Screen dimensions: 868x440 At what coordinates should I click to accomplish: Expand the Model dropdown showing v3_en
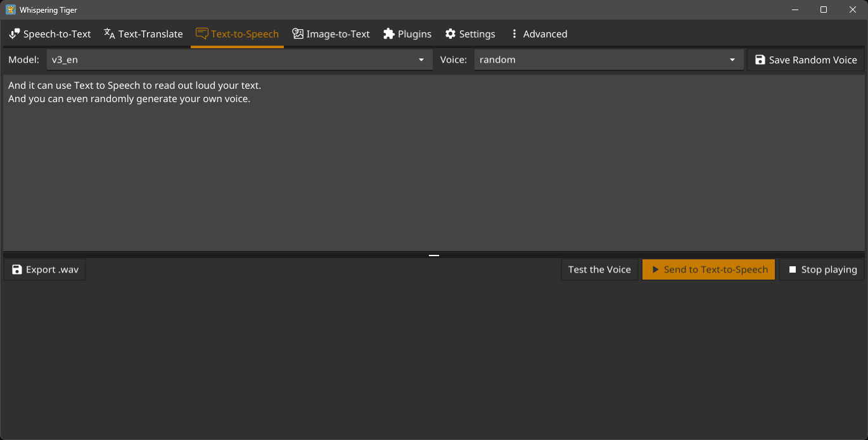pyautogui.click(x=239, y=60)
